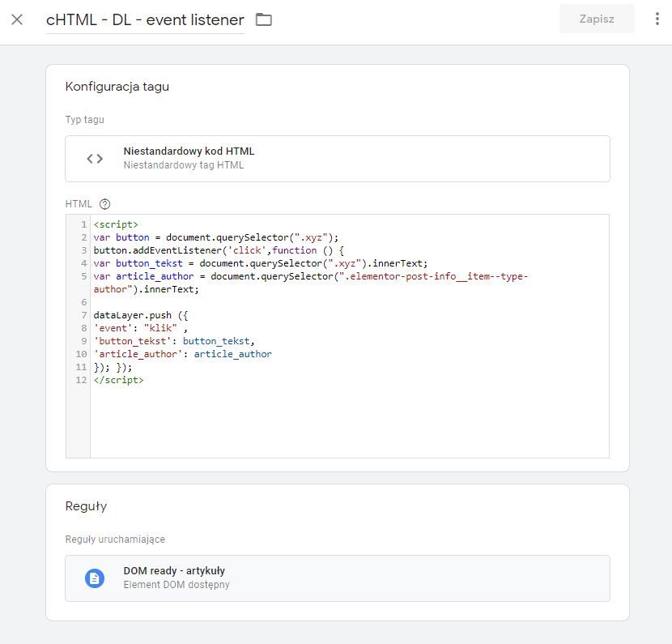672x644 pixels.
Task: Click the 'button_tekst': button_tekst line
Action: click(x=174, y=341)
